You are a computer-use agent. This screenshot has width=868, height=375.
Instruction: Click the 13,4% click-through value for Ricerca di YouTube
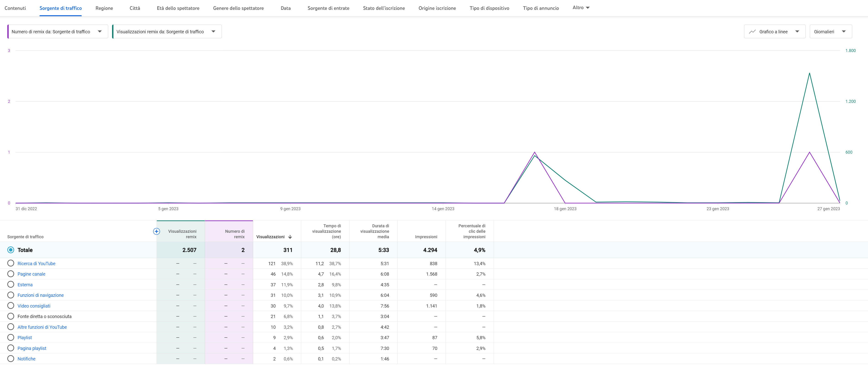click(480, 264)
